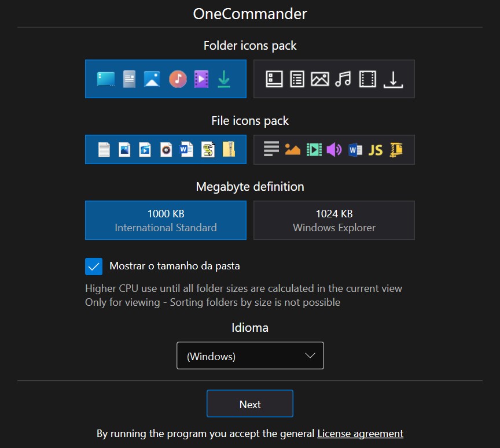Image resolution: width=500 pixels, height=448 pixels.
Task: Open the License agreement link
Action: [x=361, y=434]
